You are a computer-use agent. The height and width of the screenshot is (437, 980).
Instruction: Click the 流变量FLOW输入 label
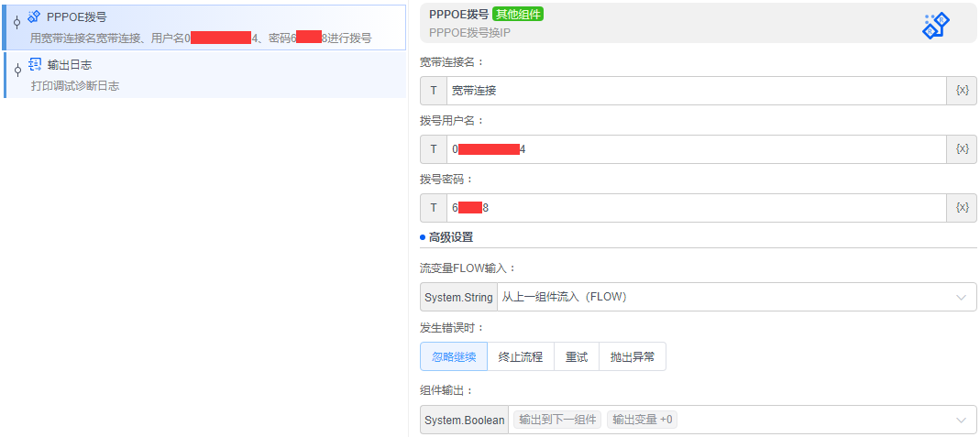(468, 268)
